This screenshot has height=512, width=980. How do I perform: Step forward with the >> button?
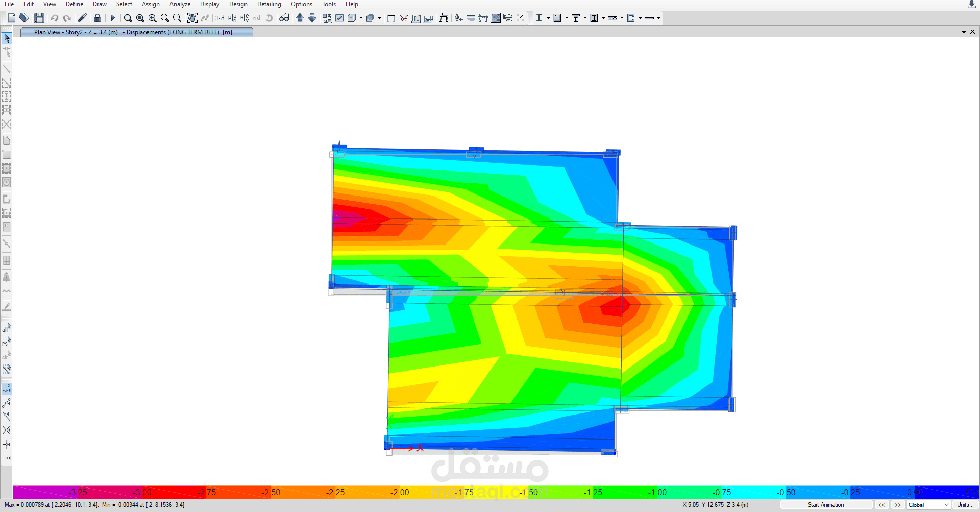pyautogui.click(x=898, y=505)
